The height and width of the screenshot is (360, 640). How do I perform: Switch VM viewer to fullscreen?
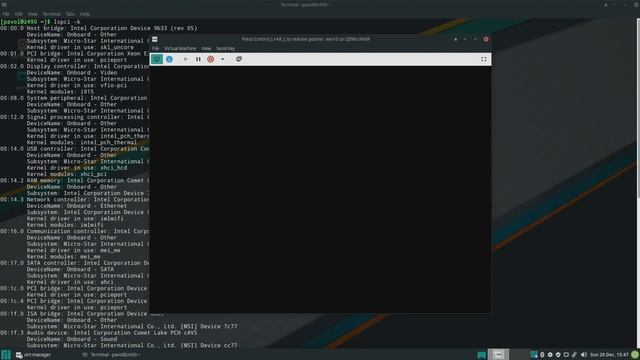[483, 59]
